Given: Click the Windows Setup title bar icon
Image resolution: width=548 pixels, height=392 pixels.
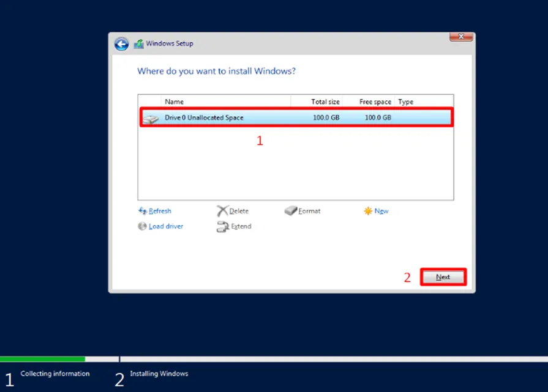Looking at the screenshot, I should coord(139,44).
